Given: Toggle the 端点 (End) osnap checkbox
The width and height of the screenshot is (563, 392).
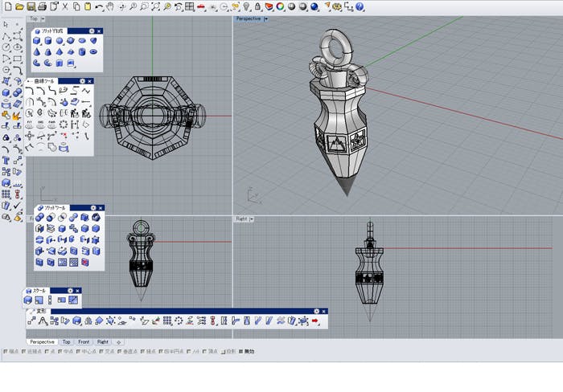Looking at the screenshot, I should (6, 352).
